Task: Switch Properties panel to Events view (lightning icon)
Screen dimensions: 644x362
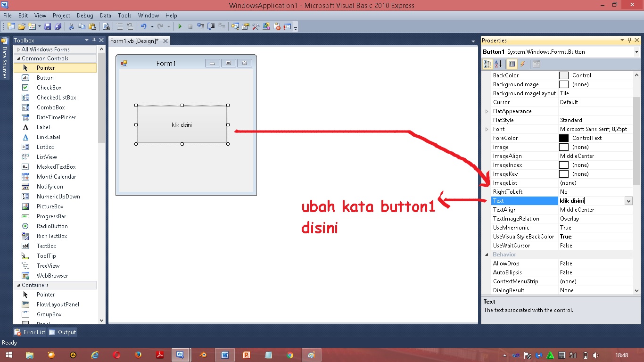Action: [x=522, y=64]
